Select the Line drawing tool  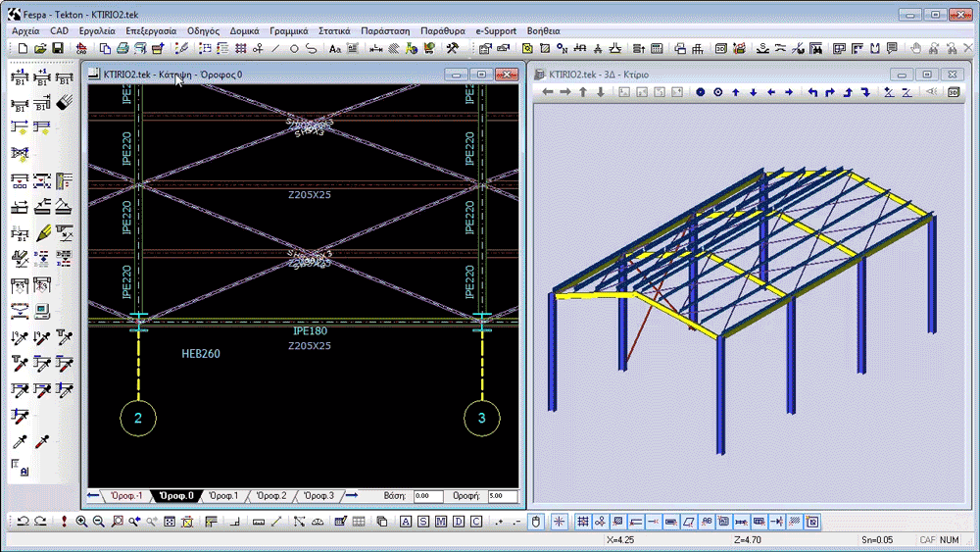(x=275, y=48)
